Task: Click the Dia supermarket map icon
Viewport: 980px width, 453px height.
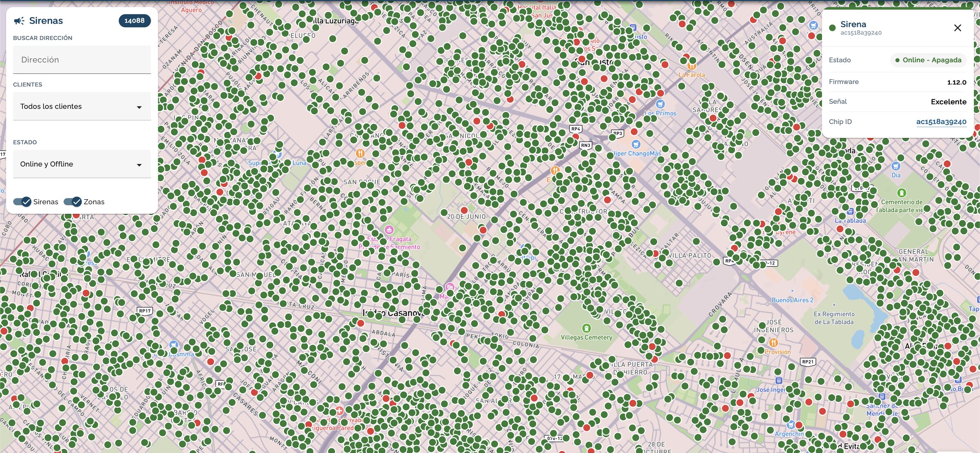Action: pyautogui.click(x=896, y=166)
